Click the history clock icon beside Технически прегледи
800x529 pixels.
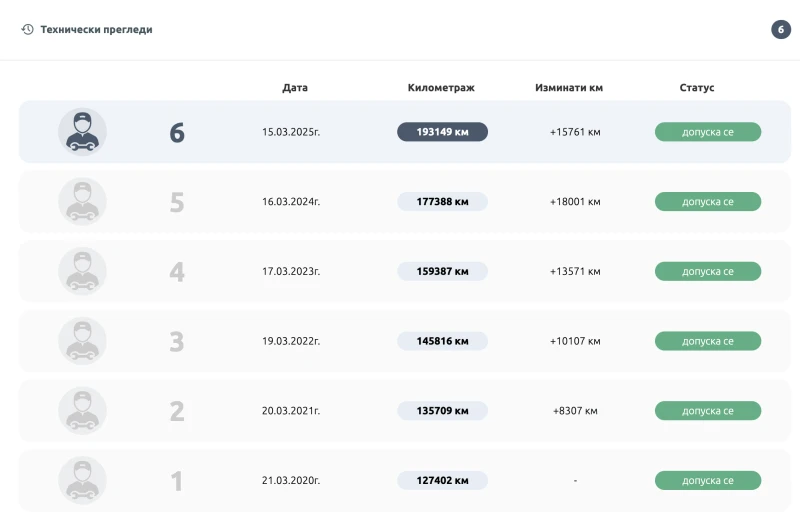[x=28, y=30]
